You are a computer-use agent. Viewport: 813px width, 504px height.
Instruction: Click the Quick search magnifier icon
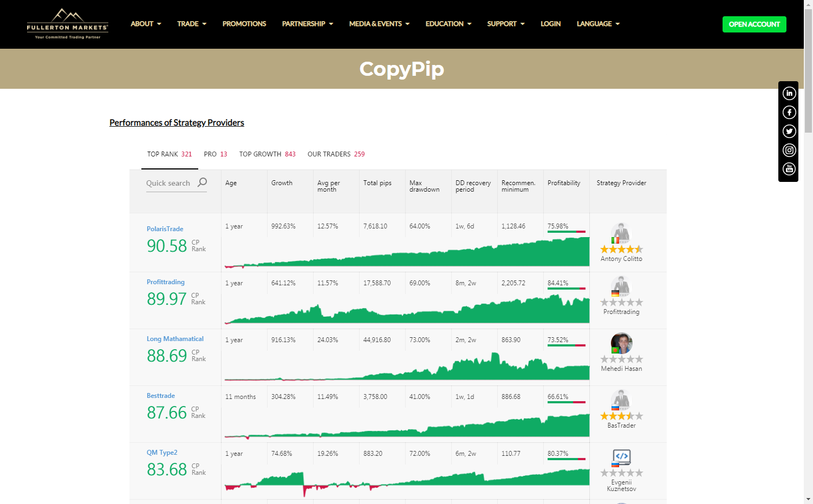click(202, 182)
